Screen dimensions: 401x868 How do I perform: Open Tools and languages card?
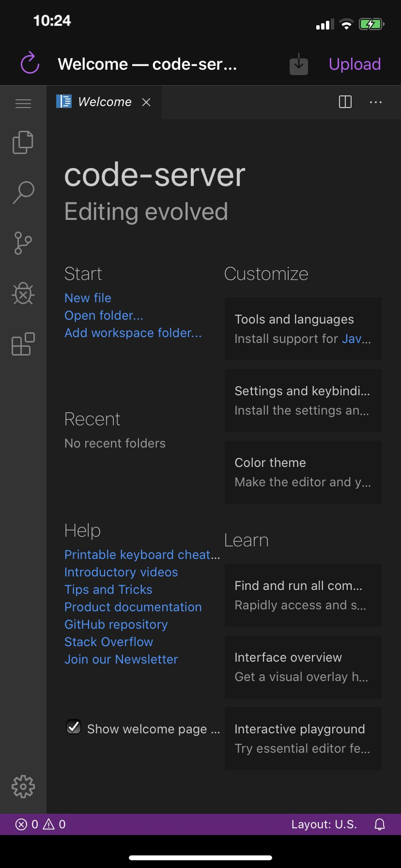tap(303, 329)
